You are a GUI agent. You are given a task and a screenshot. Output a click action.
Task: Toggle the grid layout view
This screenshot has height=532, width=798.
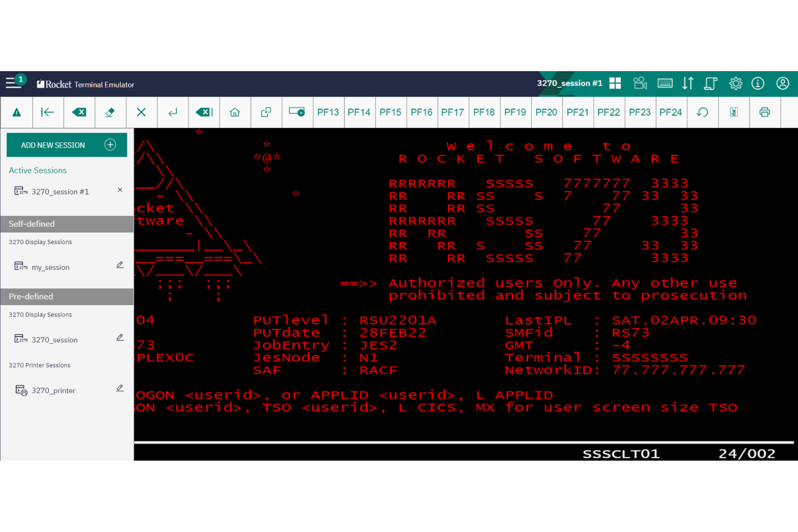(x=615, y=83)
